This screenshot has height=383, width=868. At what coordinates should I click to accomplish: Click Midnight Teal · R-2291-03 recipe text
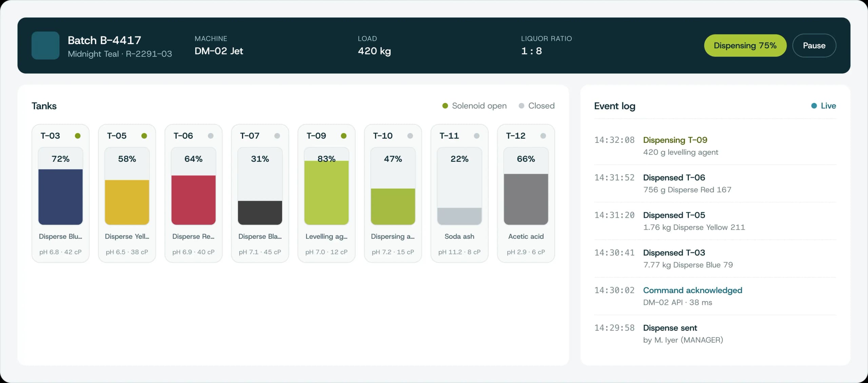coord(120,54)
